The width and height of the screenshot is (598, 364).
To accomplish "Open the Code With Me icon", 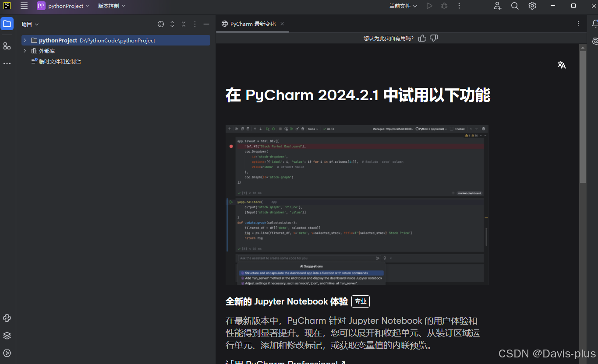I will [x=498, y=6].
